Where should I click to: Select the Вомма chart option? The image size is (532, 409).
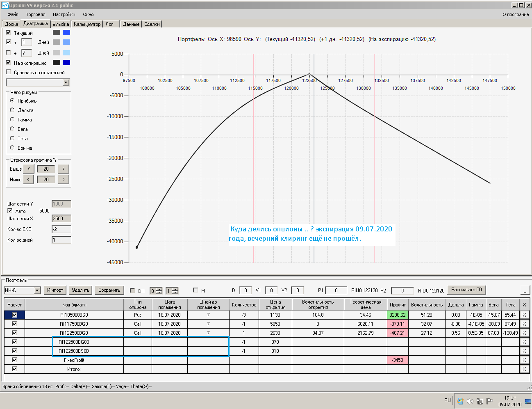(x=12, y=148)
